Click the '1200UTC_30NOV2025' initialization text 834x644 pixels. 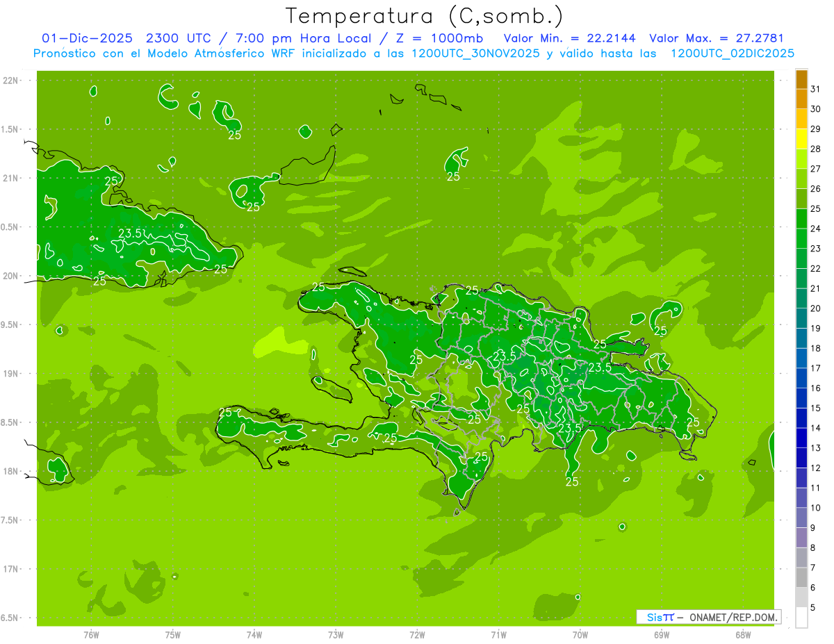[x=474, y=53]
